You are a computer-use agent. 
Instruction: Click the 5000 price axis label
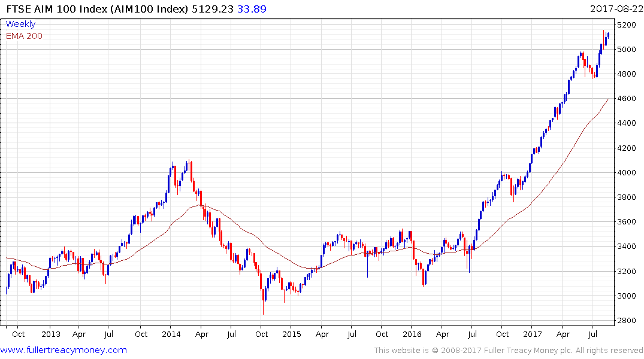point(627,50)
